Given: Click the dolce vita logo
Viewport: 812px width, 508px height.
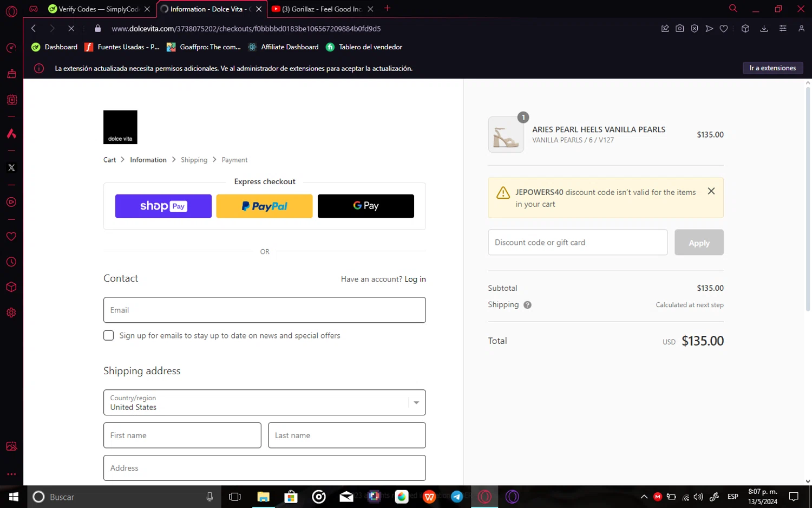Looking at the screenshot, I should pos(120,127).
